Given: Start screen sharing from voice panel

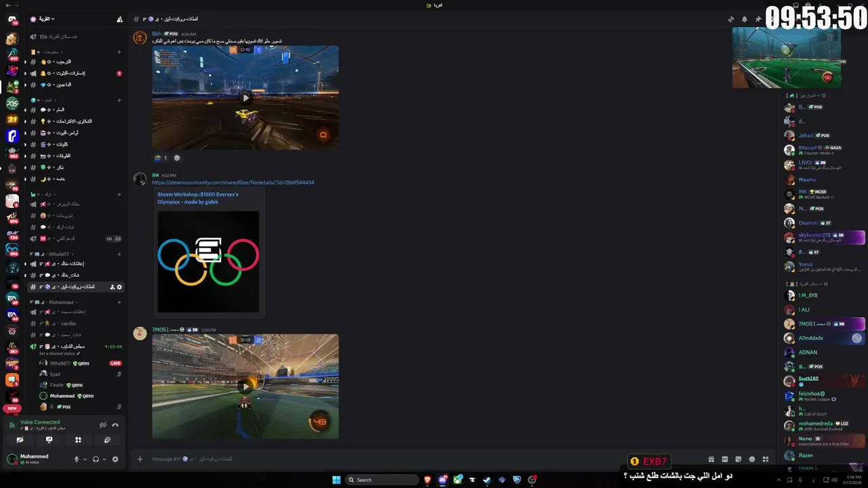Looking at the screenshot, I should pos(49,440).
